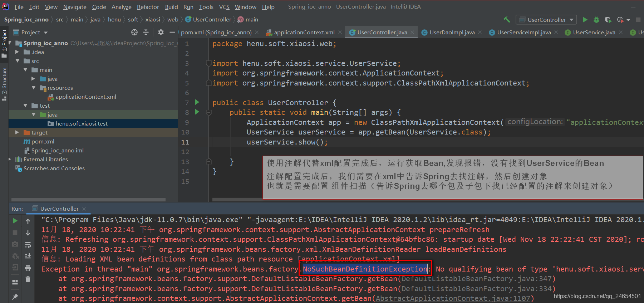Image resolution: width=644 pixels, height=303 pixels.
Task: Select henu.soft.xiaosi.test package
Action: [82, 123]
